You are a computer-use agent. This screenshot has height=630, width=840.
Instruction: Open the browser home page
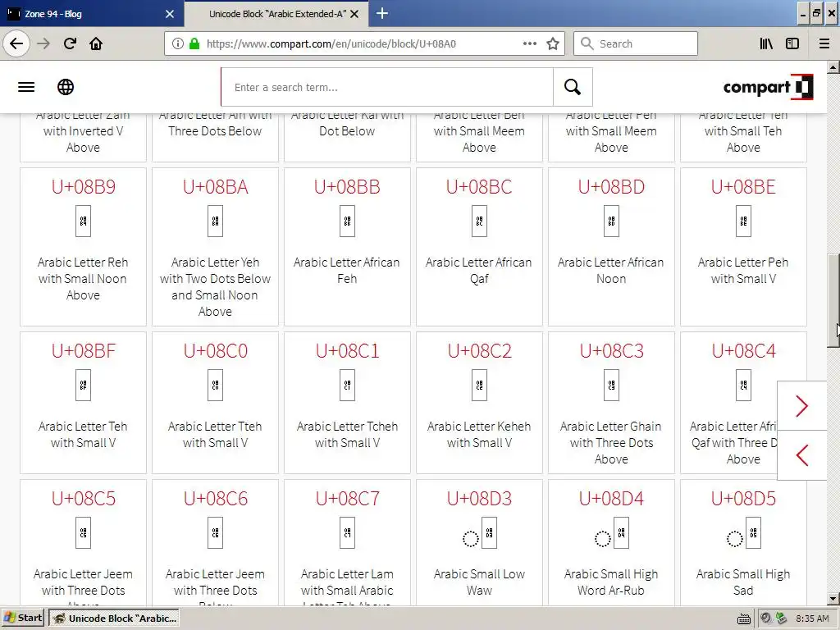pyautogui.click(x=96, y=43)
